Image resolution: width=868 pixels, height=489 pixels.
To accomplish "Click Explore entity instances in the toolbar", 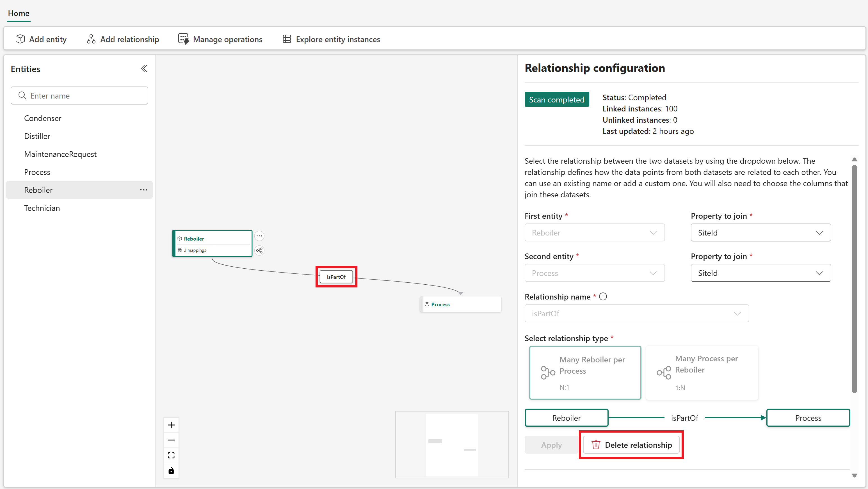I will (x=331, y=39).
